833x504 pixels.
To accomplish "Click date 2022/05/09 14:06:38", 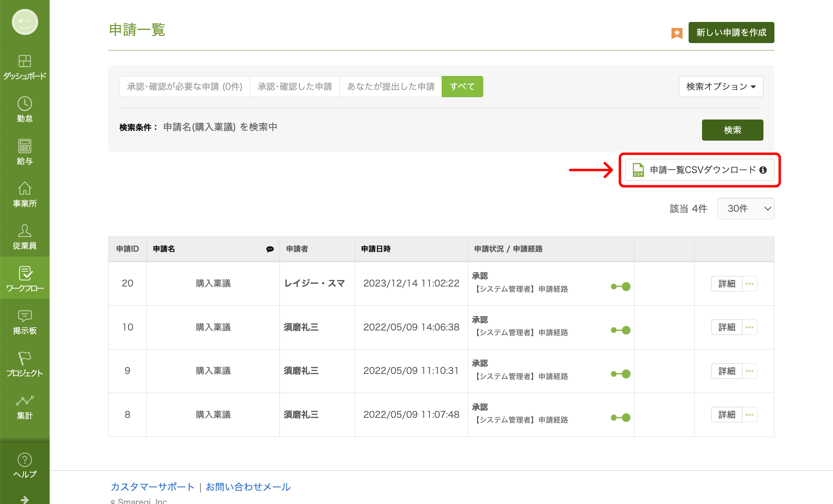I will (411, 327).
